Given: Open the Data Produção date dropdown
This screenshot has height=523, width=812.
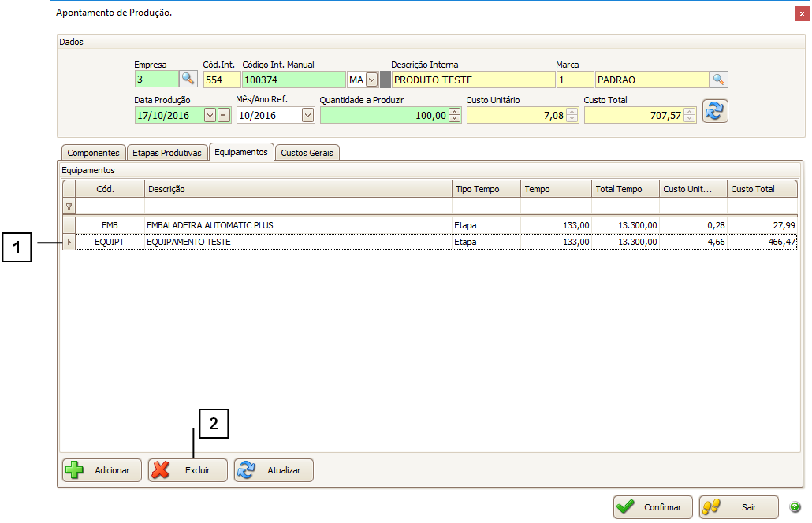Looking at the screenshot, I should [210, 115].
